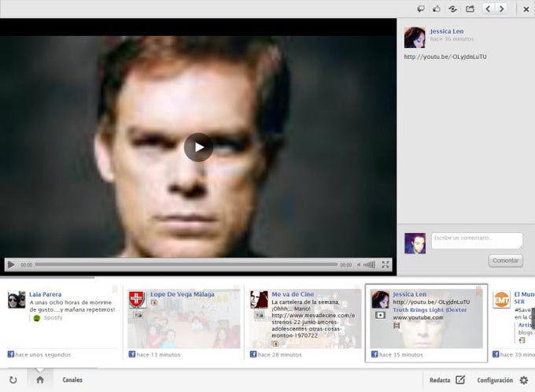Click the comment speech bubble icon
This screenshot has height=392, width=535.
[x=421, y=9]
